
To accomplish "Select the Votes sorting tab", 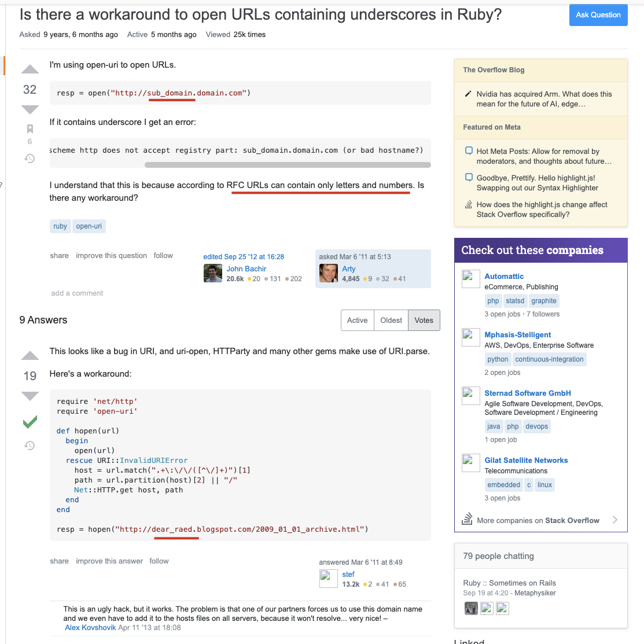I will coord(424,321).
